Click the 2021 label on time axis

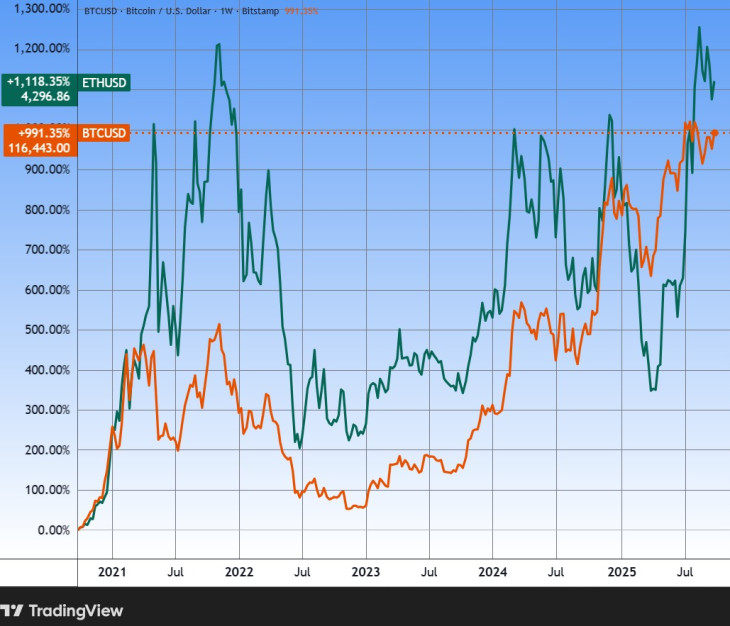tap(112, 573)
